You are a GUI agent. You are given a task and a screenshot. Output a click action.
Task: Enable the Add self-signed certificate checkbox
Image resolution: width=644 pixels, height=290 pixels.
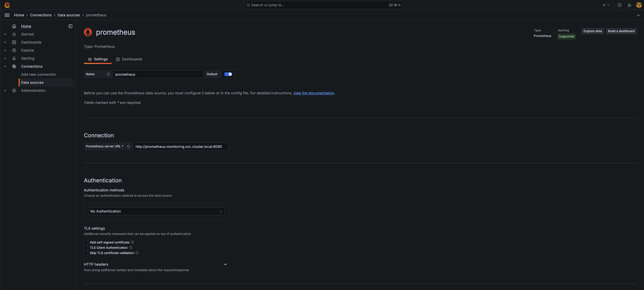coord(86,242)
